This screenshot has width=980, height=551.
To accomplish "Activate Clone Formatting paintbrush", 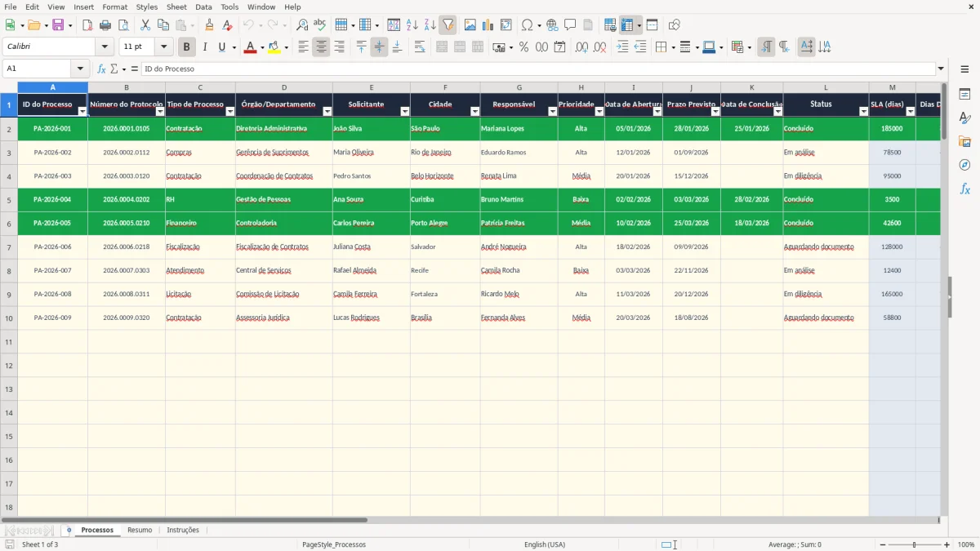I will 209,25.
